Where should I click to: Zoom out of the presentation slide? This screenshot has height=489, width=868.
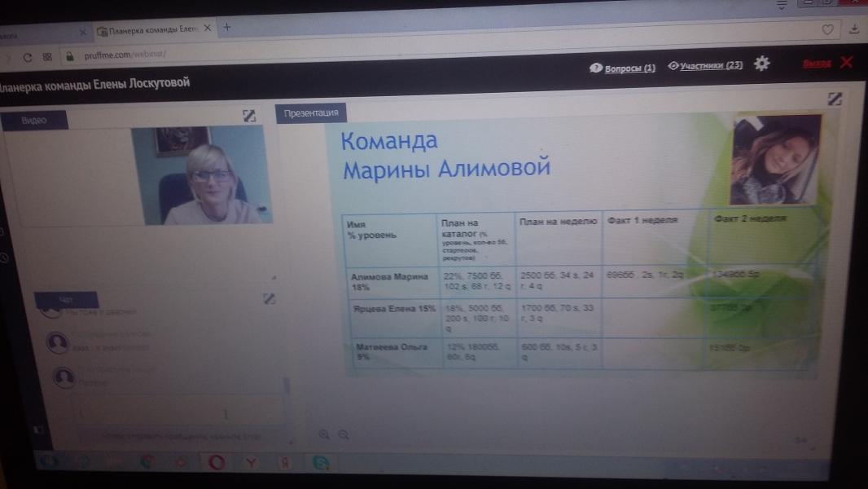343,435
